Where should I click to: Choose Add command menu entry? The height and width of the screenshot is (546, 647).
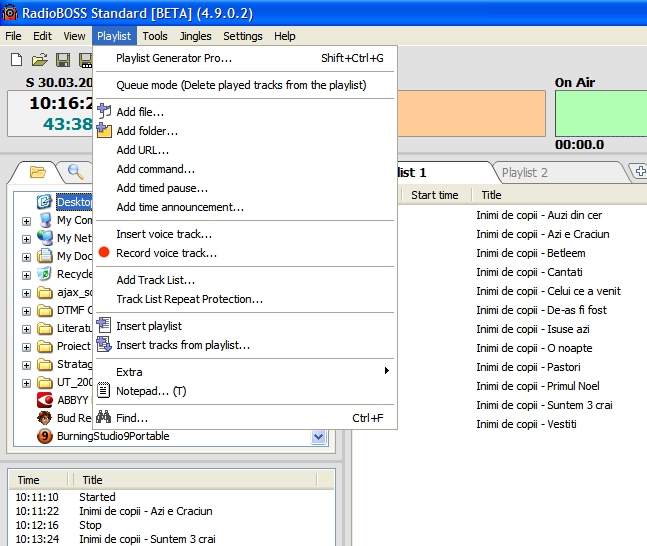coord(245,169)
